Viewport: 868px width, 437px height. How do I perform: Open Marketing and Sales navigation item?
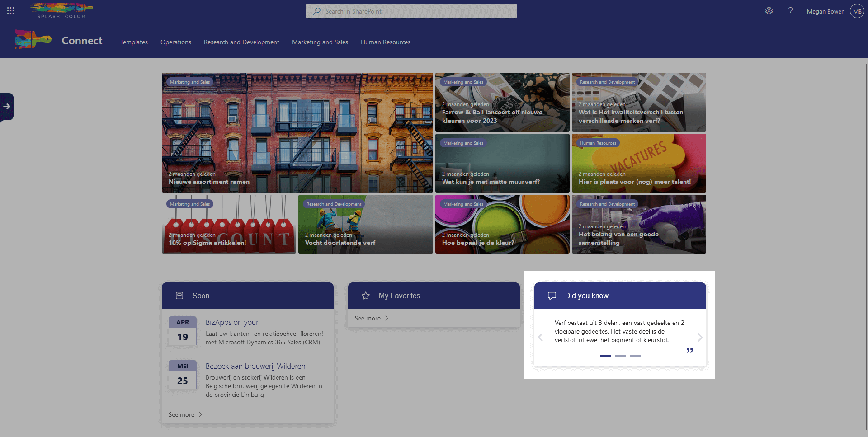[320, 42]
